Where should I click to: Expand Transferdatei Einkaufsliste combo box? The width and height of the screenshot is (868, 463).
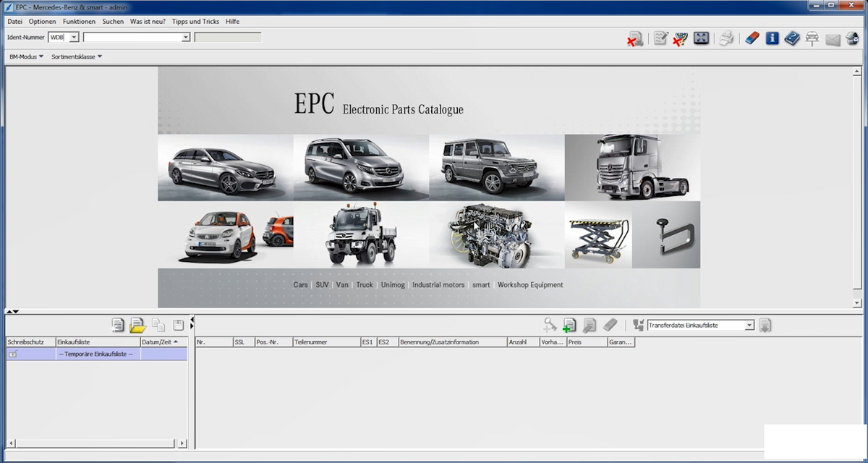749,326
